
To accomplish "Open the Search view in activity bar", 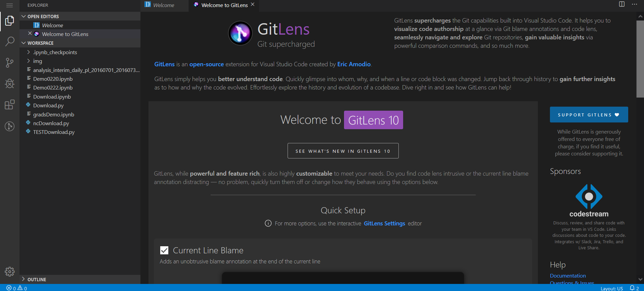I will click(9, 42).
